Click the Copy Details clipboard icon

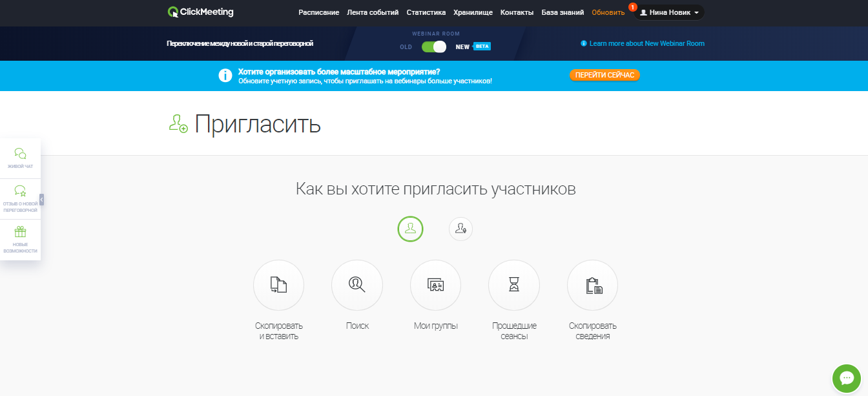[592, 285]
